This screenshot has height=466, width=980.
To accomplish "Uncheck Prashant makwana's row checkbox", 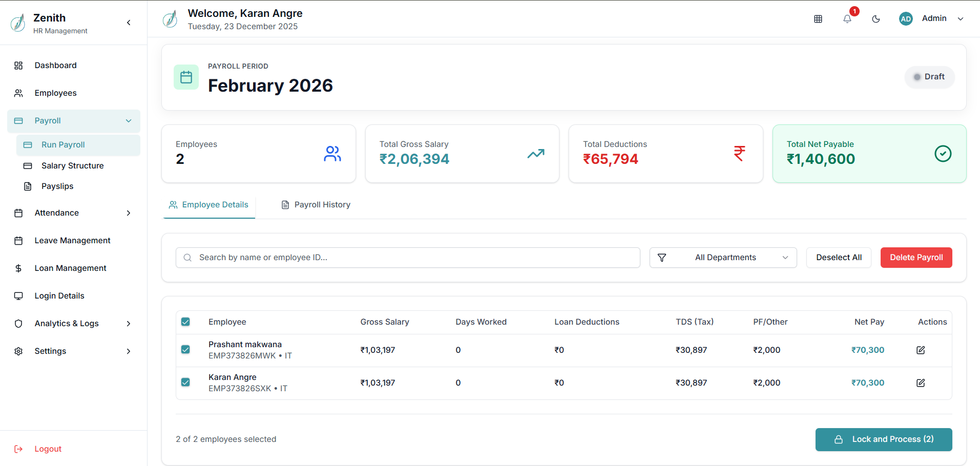I will pos(185,349).
